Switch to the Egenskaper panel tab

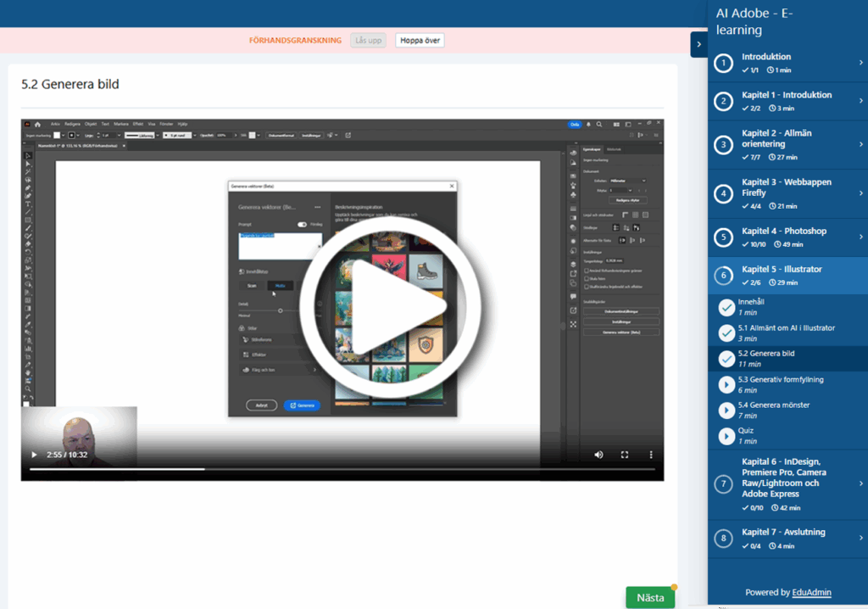[x=592, y=149]
